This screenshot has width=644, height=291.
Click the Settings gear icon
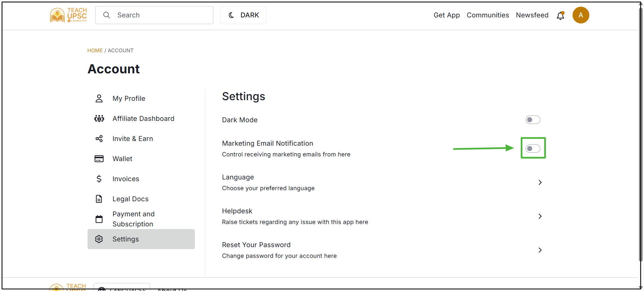[x=99, y=239]
